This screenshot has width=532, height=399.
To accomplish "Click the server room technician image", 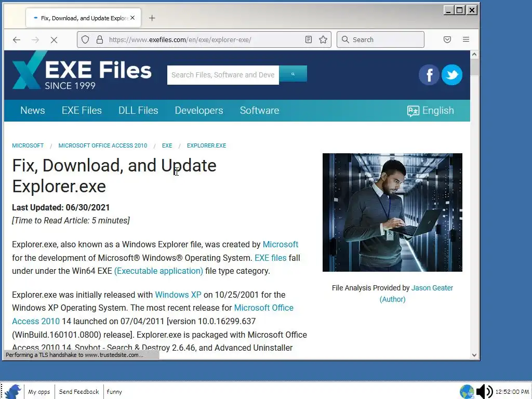I will [392, 212].
